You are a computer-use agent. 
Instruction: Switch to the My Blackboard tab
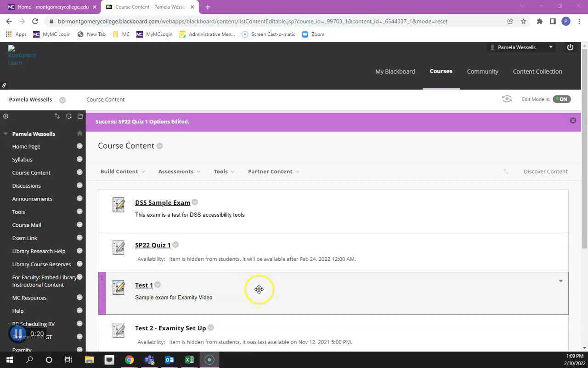tap(395, 71)
